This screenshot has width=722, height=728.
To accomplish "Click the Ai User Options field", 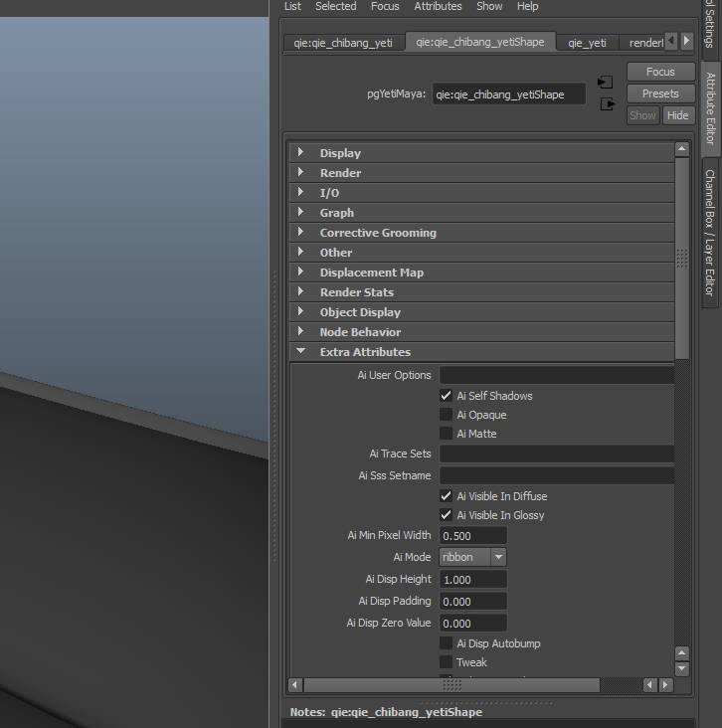I will tap(557, 375).
